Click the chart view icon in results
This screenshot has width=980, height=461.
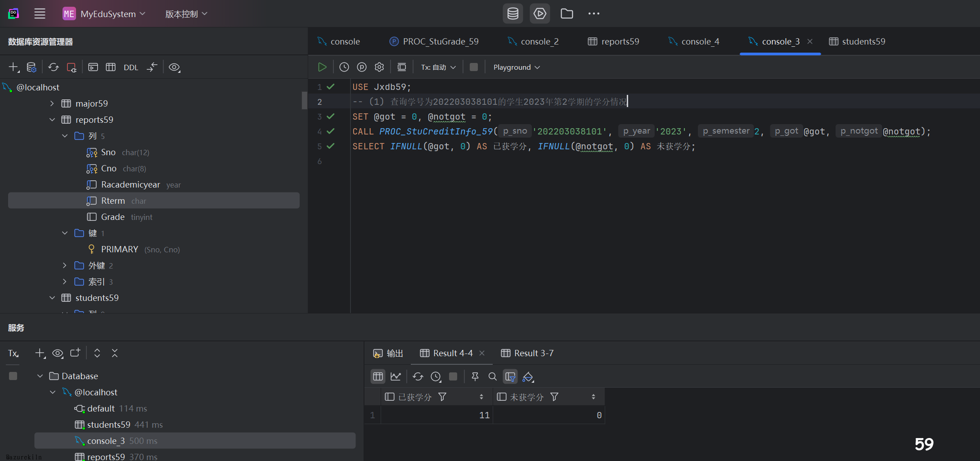[396, 376]
